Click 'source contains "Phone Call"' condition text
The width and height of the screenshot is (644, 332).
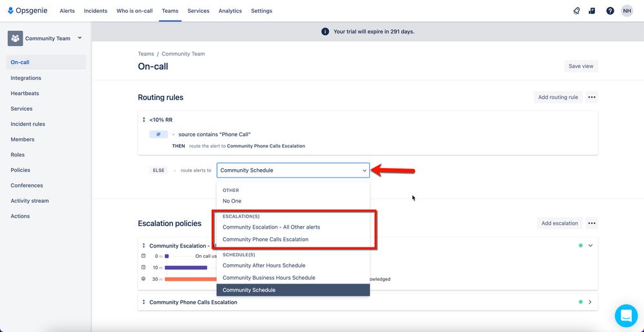click(x=214, y=134)
